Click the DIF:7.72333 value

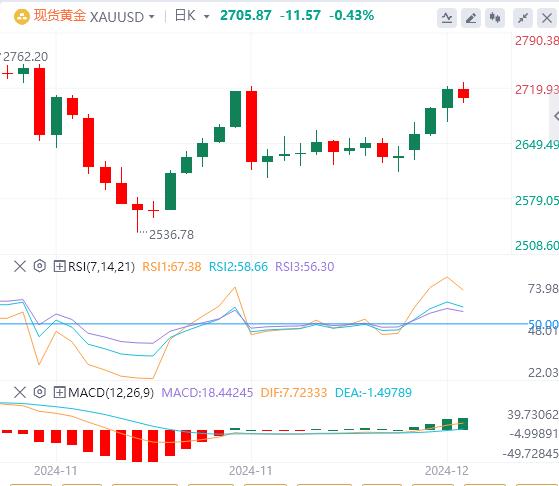tap(294, 393)
